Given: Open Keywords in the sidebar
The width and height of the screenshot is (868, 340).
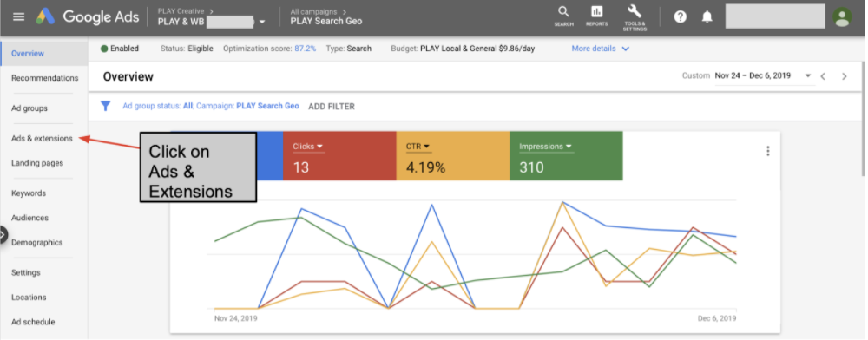Looking at the screenshot, I should 29,193.
